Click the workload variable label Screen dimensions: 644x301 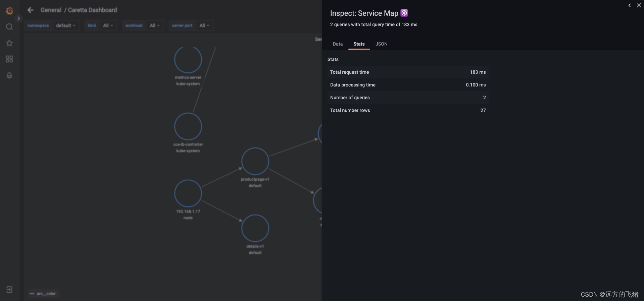[134, 25]
